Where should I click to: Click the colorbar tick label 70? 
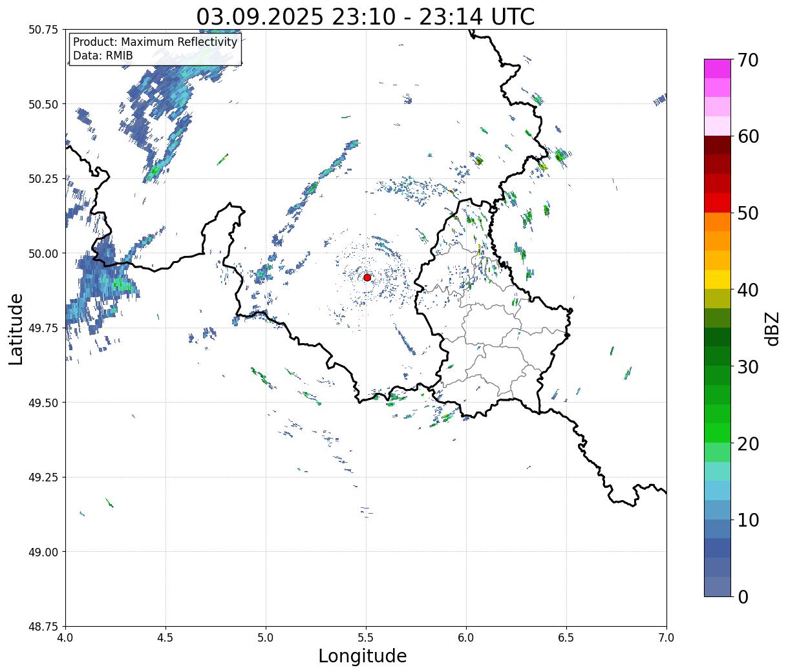click(749, 60)
